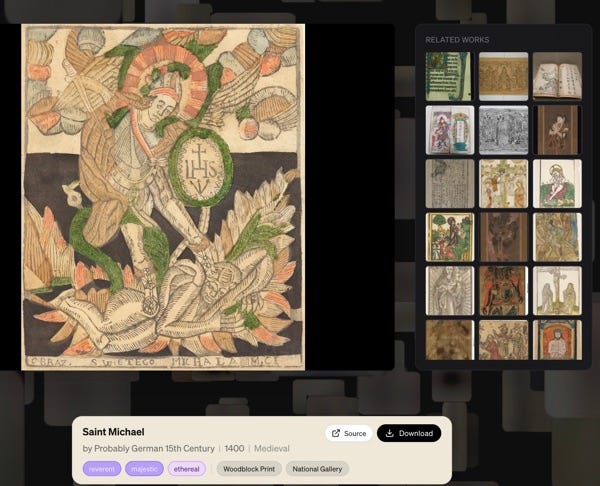Click the Download button label
The image size is (600, 486).
416,433
